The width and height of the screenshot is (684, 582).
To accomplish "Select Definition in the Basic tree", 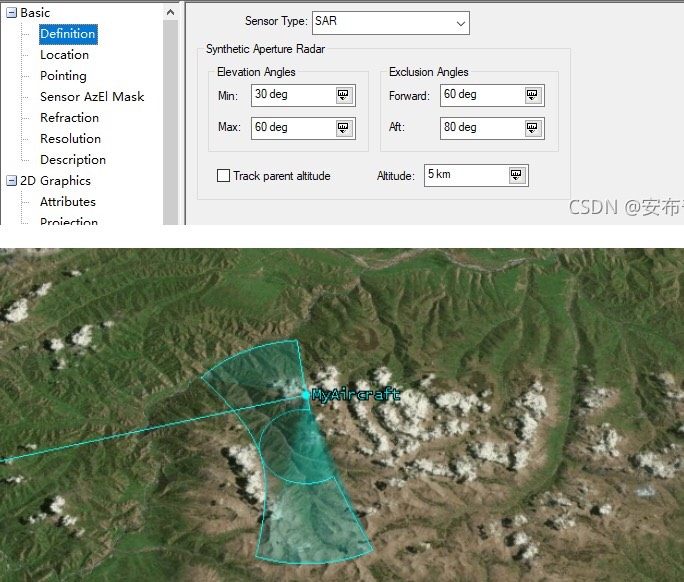I will click(x=68, y=34).
